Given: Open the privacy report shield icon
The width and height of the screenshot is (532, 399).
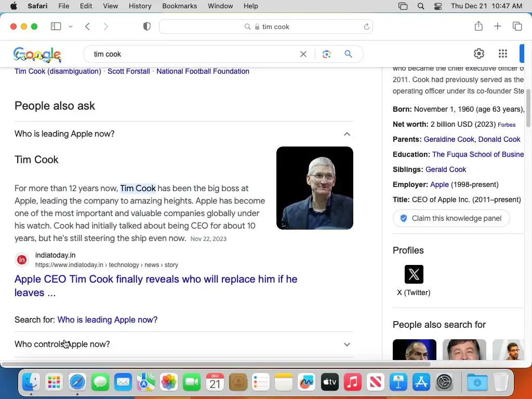Looking at the screenshot, I should (x=147, y=26).
